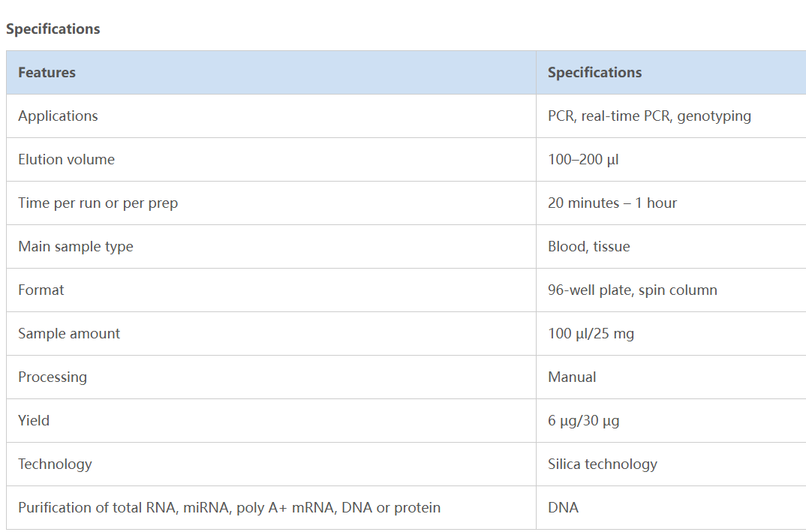This screenshot has height=532, width=806.
Task: Click the "100–200 µl" value
Action: click(583, 160)
